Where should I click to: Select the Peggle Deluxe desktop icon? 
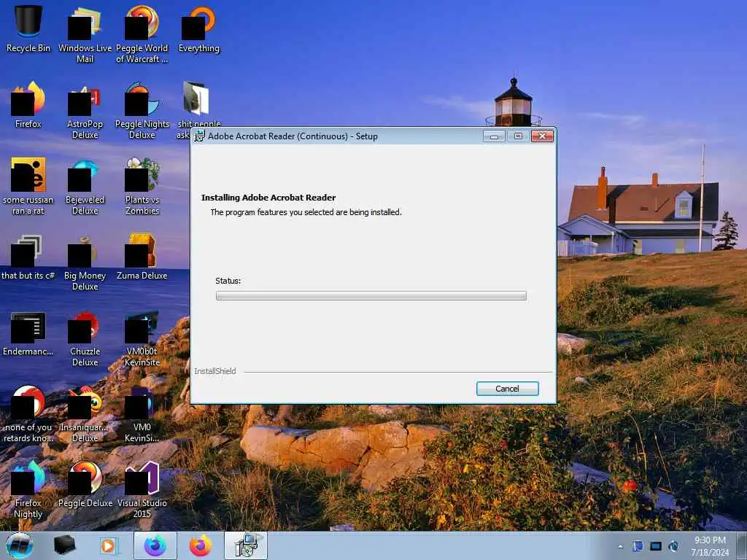point(85,485)
